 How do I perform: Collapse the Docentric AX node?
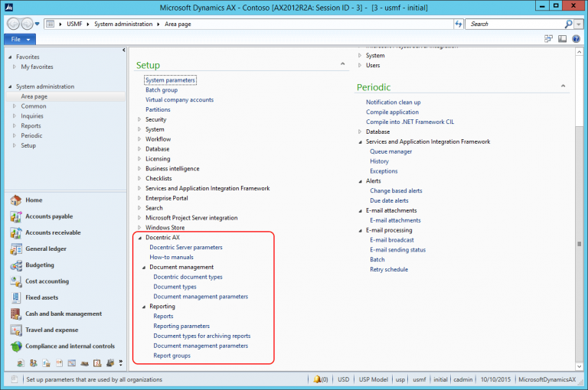(x=140, y=238)
